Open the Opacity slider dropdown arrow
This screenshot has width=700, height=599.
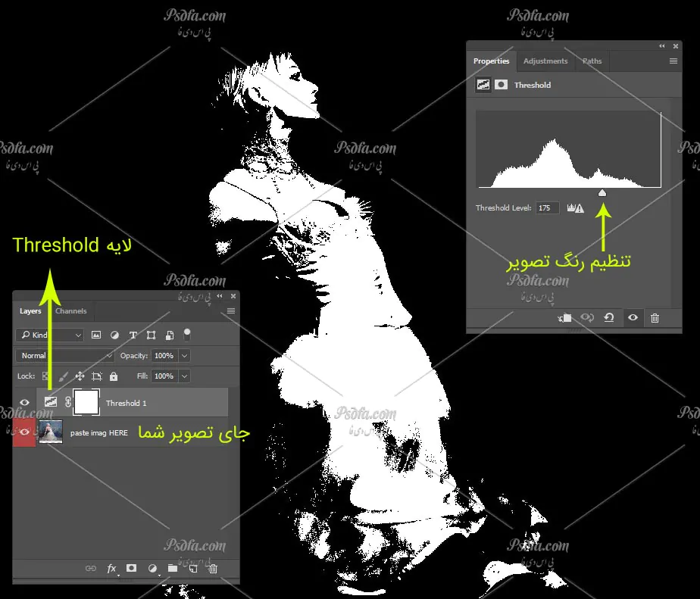[184, 356]
